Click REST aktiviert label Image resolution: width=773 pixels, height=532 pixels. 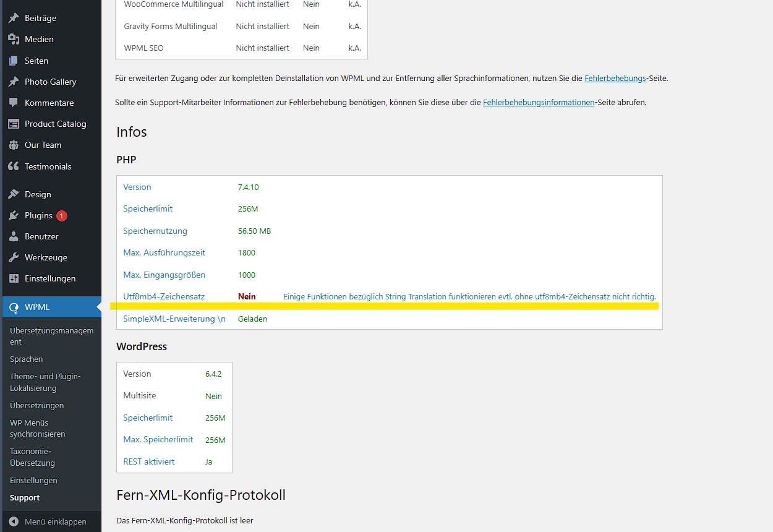[x=149, y=462]
